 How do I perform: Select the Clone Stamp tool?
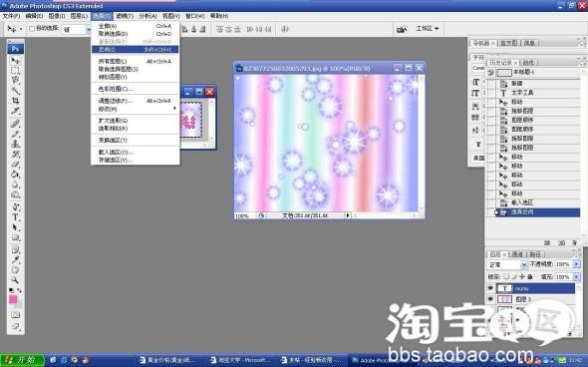[15, 144]
